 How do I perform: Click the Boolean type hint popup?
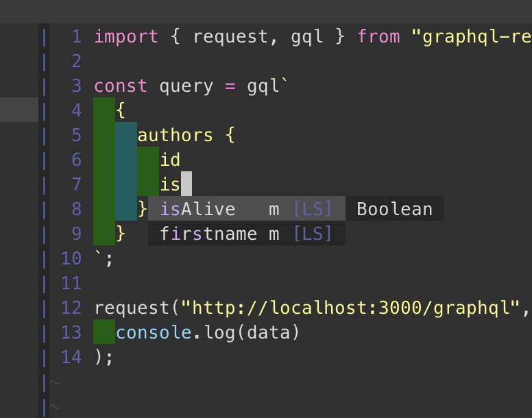click(395, 208)
